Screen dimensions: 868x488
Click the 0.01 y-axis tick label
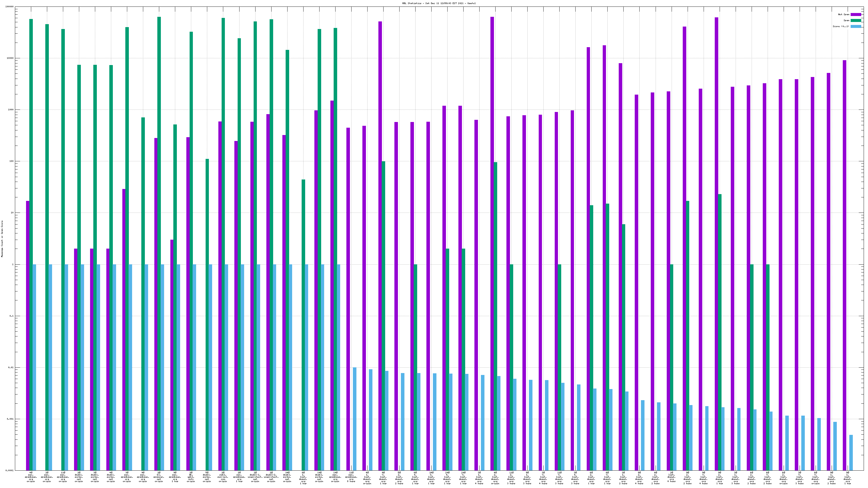pyautogui.click(x=11, y=367)
